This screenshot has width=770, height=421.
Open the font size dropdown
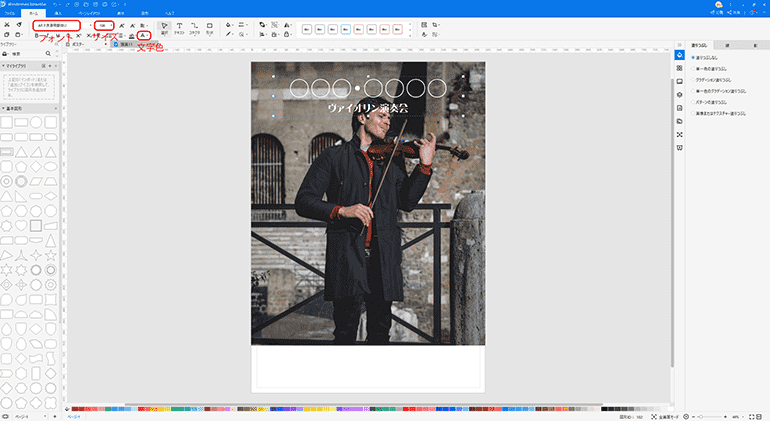click(x=105, y=24)
